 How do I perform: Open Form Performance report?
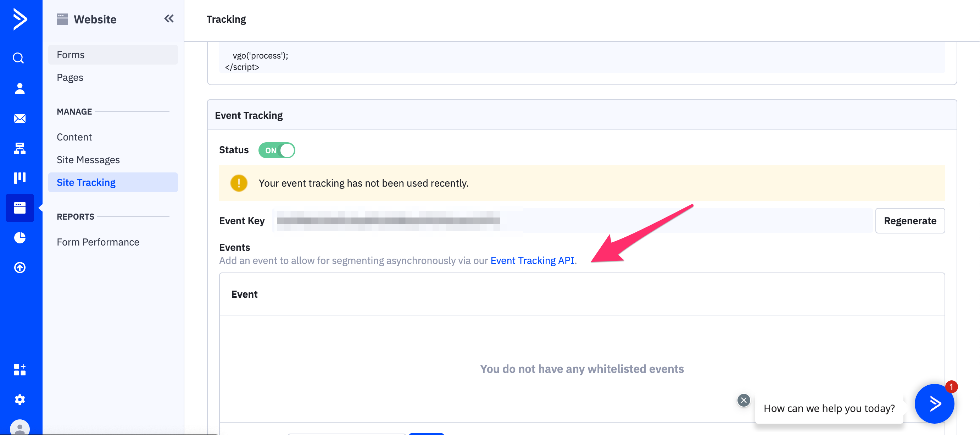click(98, 242)
